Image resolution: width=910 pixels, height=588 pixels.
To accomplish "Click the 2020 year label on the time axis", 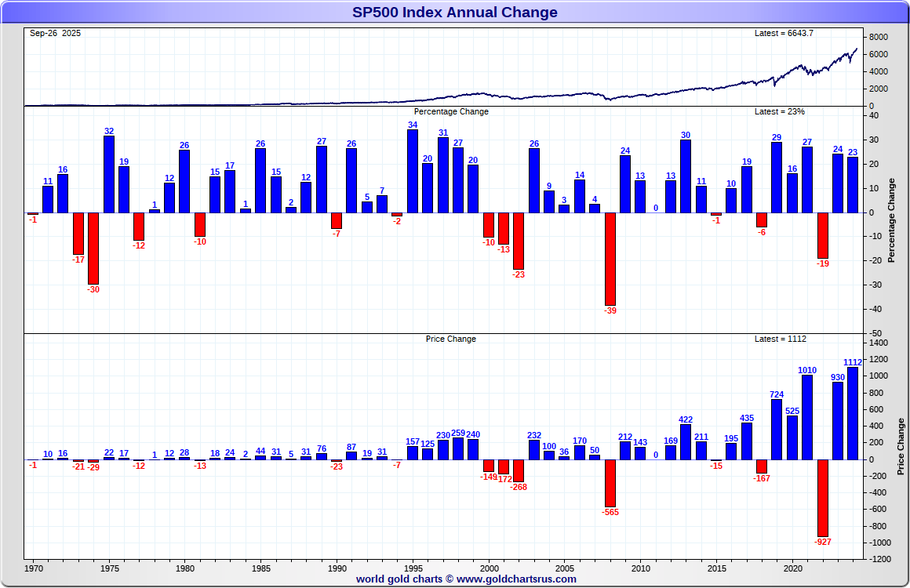I will coord(793,568).
